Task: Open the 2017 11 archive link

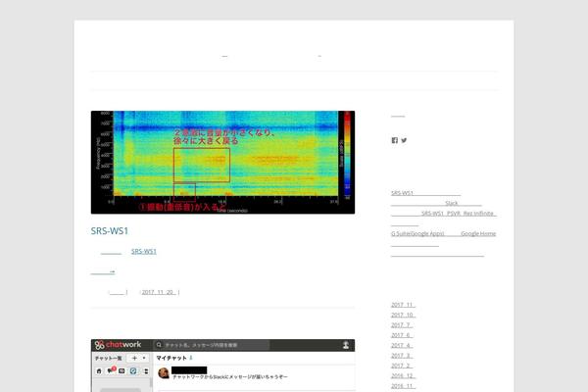Action: 403,305
